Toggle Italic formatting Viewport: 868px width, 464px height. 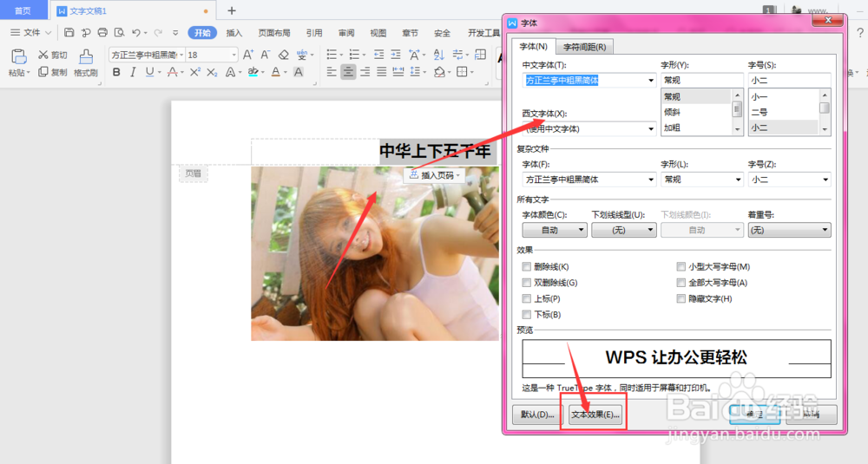[133, 72]
